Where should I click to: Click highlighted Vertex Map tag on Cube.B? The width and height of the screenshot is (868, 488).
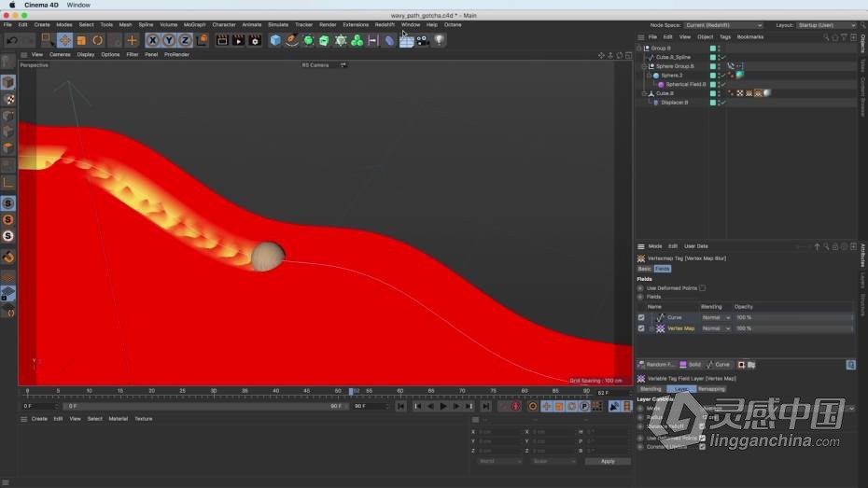(x=759, y=93)
